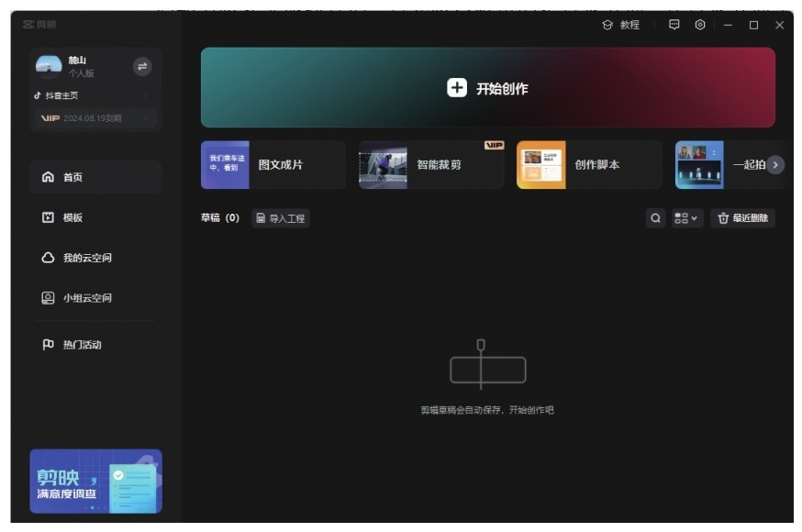
Task: Click the Start Creating (开始创作) banner
Action: 487,87
